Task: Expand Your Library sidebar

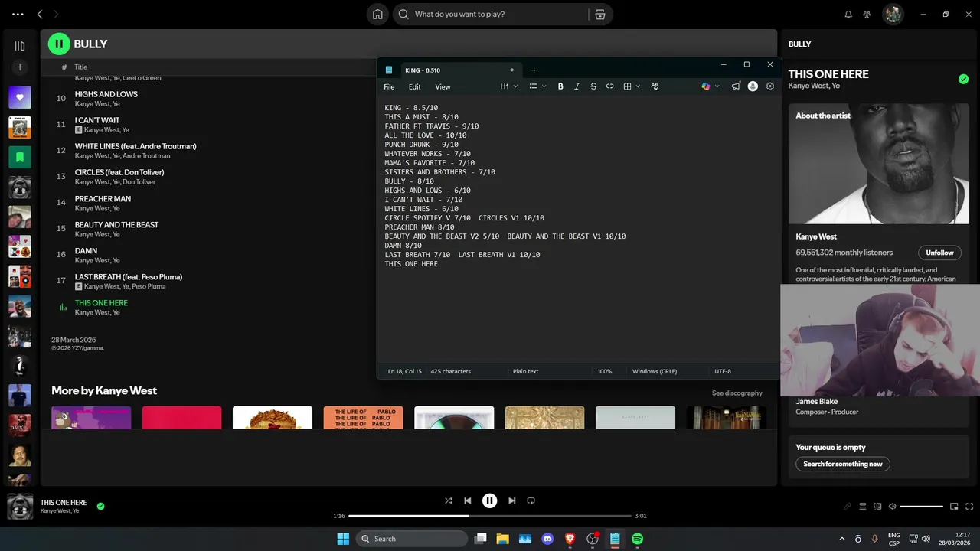Action: click(20, 46)
